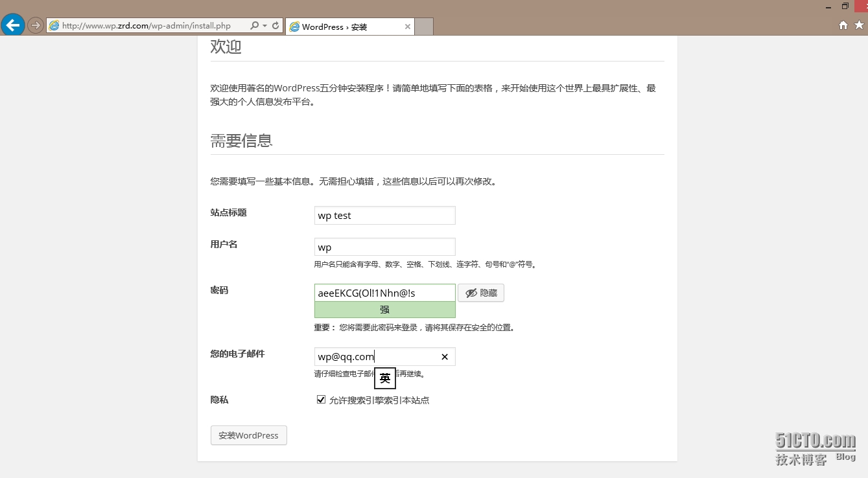Click the Home icon in browser toolbar
Image resolution: width=868 pixels, height=478 pixels.
tap(843, 25)
